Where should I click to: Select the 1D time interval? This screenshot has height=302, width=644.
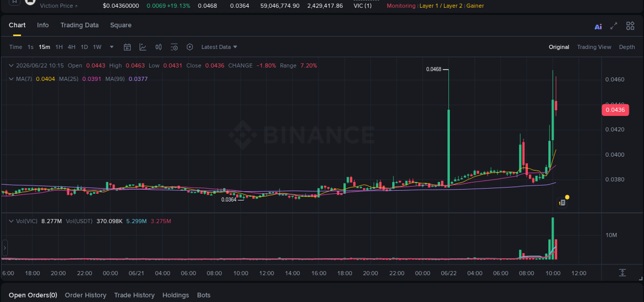84,47
